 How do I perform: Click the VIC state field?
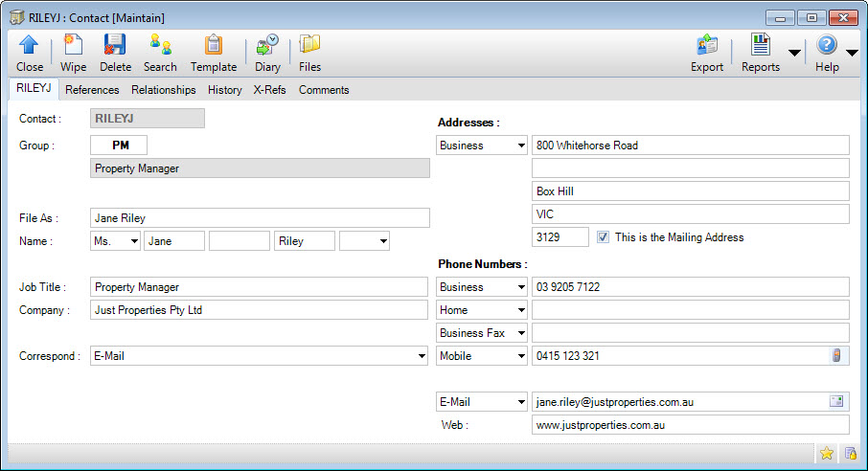click(x=691, y=214)
